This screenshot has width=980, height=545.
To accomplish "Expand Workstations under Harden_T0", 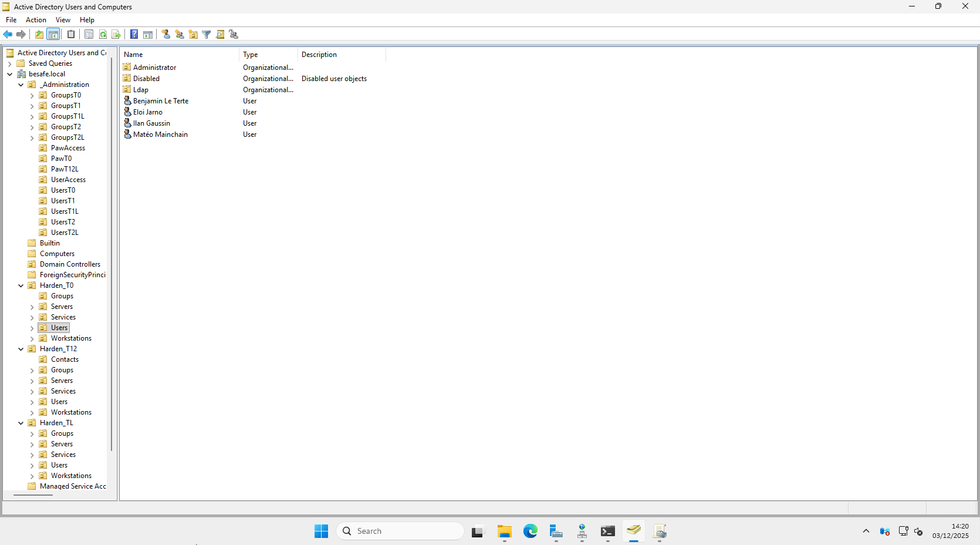I will point(32,338).
